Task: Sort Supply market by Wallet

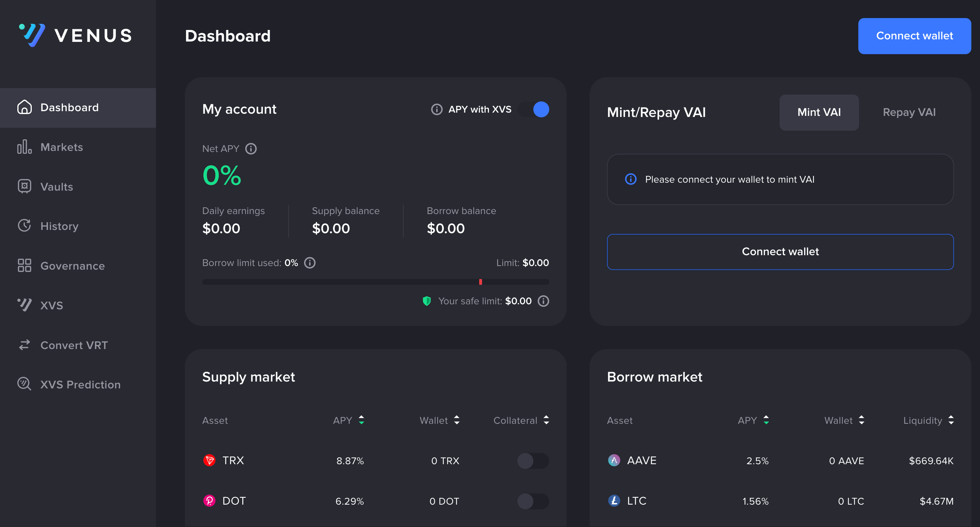Action: tap(440, 420)
